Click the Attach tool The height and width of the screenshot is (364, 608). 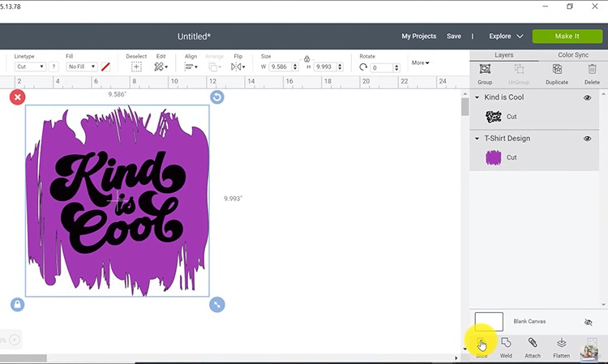[533, 348]
